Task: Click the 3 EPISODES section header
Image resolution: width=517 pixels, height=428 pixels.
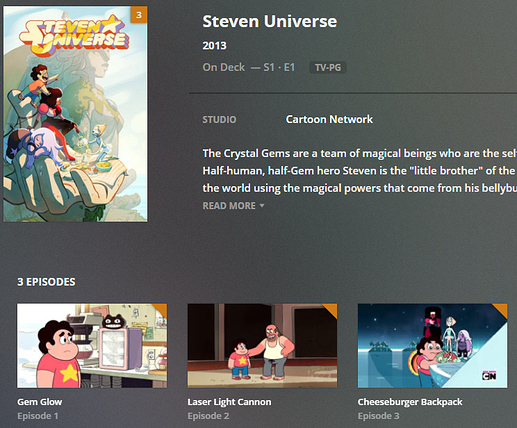Action: pos(46,282)
